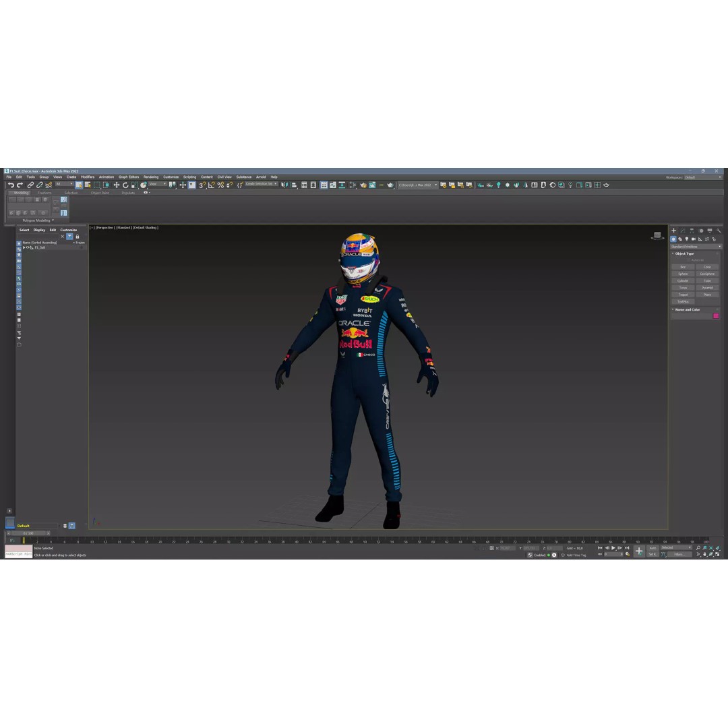Click the Undo arrow icon
The width and height of the screenshot is (728, 728).
11,185
